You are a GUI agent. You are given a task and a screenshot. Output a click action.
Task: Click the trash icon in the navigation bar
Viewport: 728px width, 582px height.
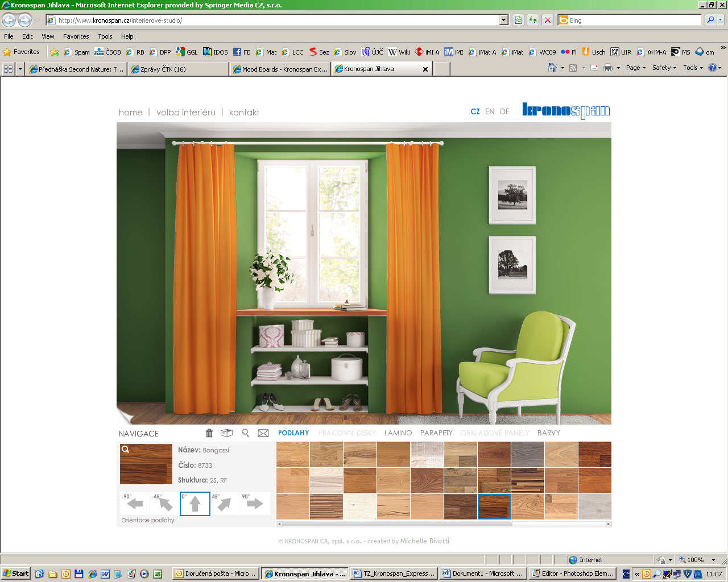[209, 433]
